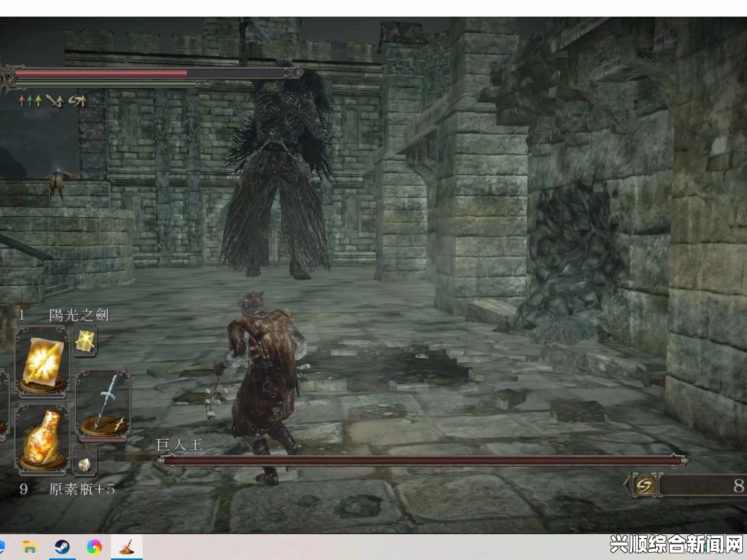
Task: Click the swirl-with-arrow status icon
Action: click(77, 101)
